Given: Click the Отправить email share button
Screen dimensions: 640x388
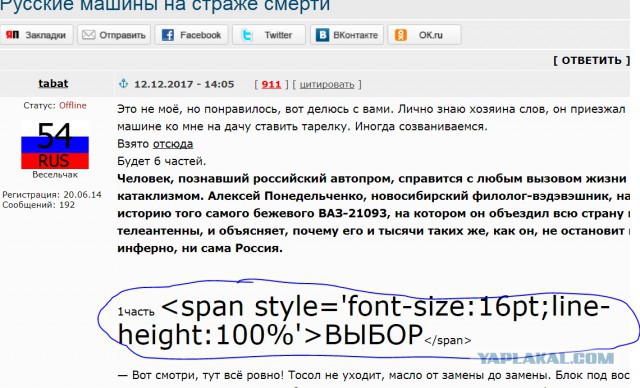Looking at the screenshot, I should [114, 35].
